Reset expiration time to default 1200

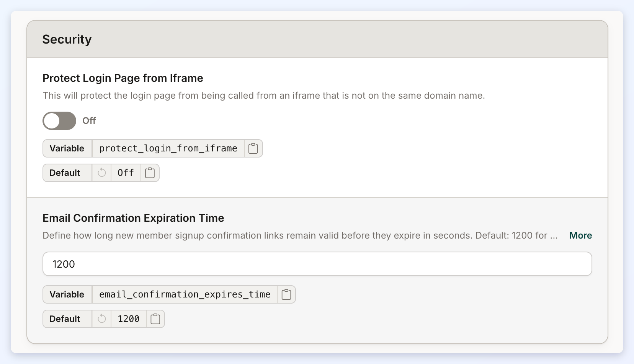point(101,319)
